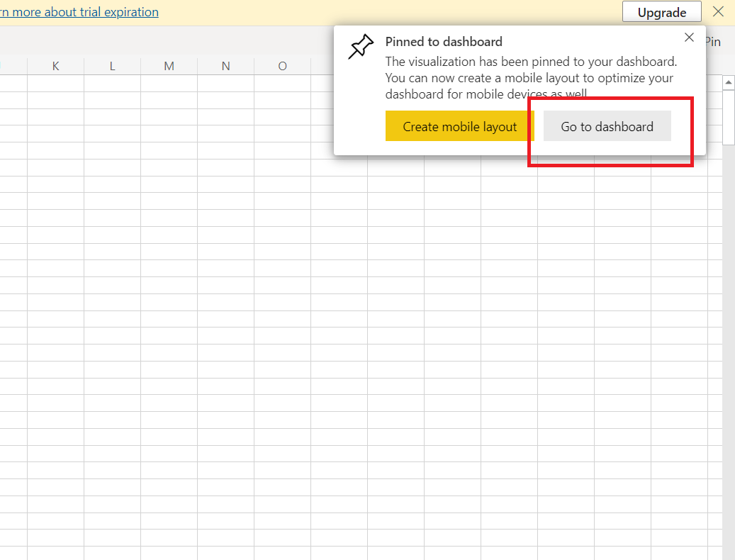Select column header K
735x560 pixels.
pyautogui.click(x=55, y=65)
